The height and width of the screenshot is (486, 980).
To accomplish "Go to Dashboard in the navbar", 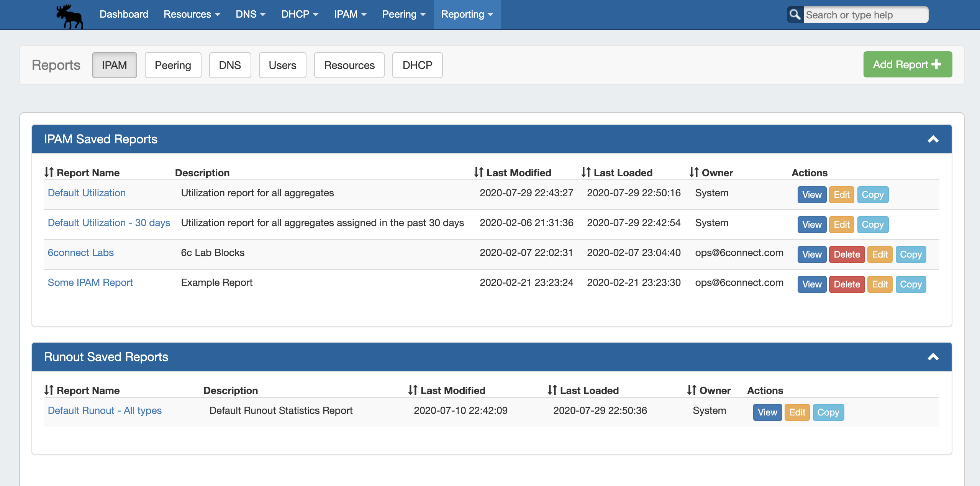I will 124,14.
